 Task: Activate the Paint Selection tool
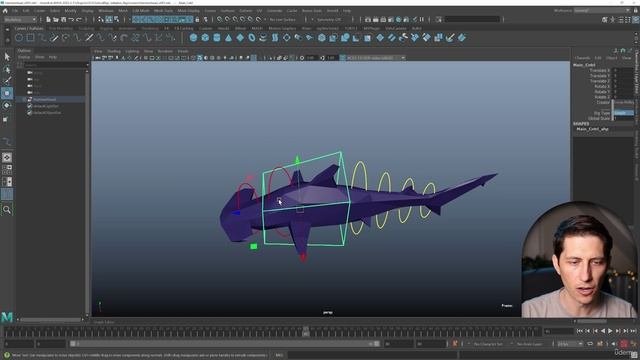[x=7, y=81]
